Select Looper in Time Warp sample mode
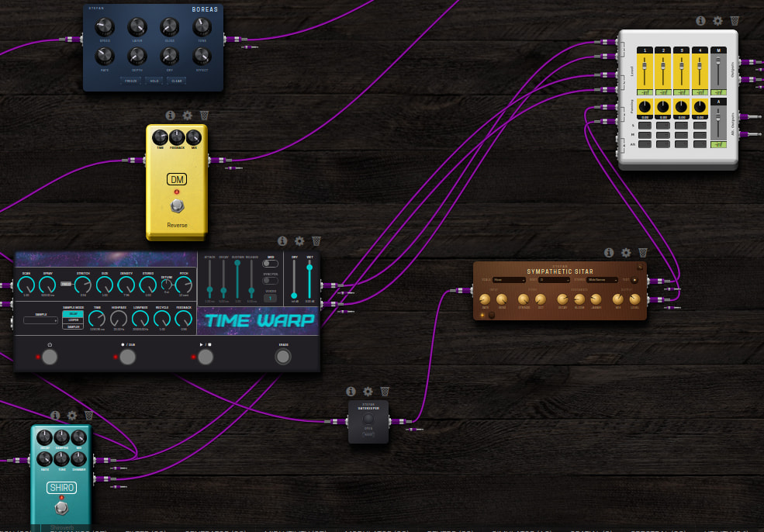 pyautogui.click(x=73, y=320)
